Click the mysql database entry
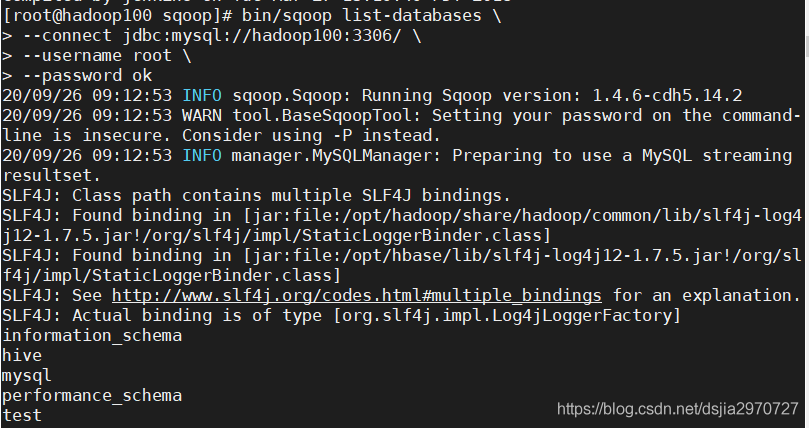 coord(26,376)
